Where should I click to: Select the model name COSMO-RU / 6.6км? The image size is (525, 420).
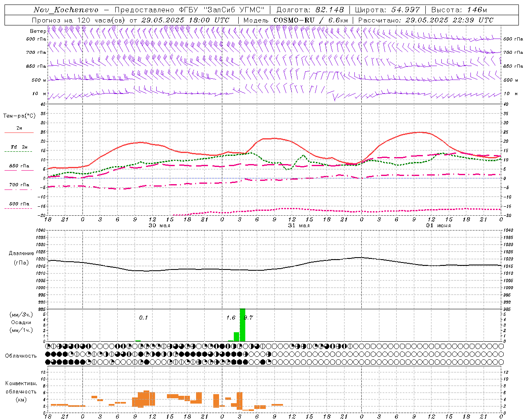click(311, 20)
